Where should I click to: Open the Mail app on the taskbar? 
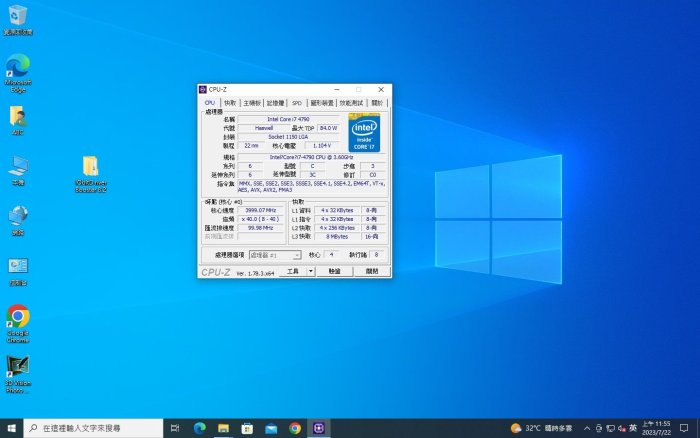click(271, 428)
